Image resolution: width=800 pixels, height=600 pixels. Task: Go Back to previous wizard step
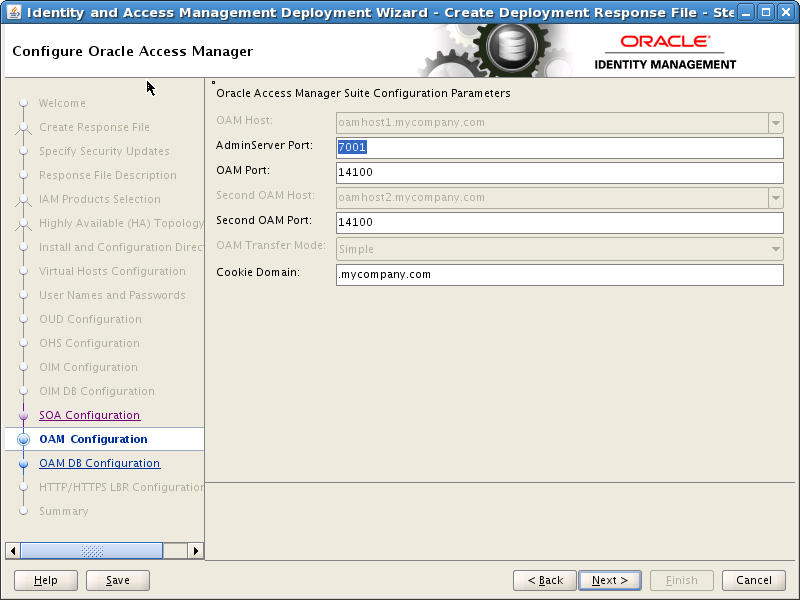545,580
